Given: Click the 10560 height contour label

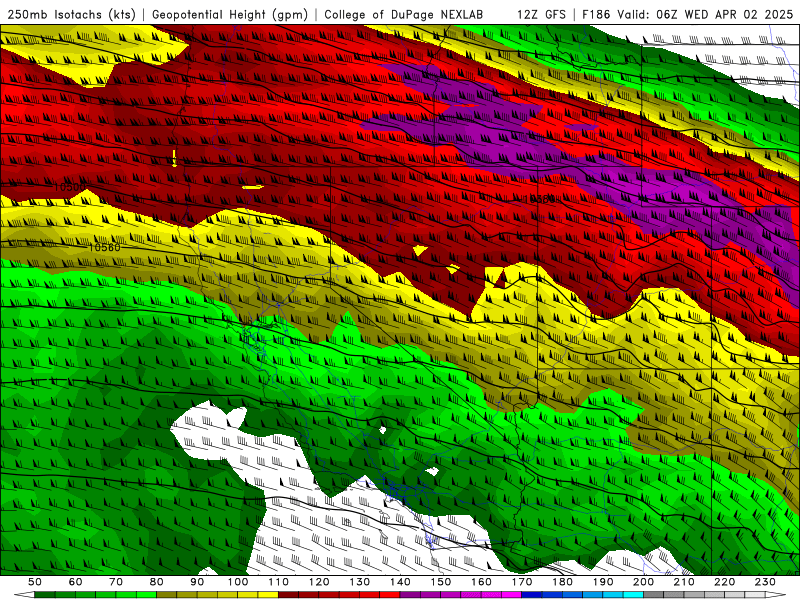Looking at the screenshot, I should click(x=104, y=247).
